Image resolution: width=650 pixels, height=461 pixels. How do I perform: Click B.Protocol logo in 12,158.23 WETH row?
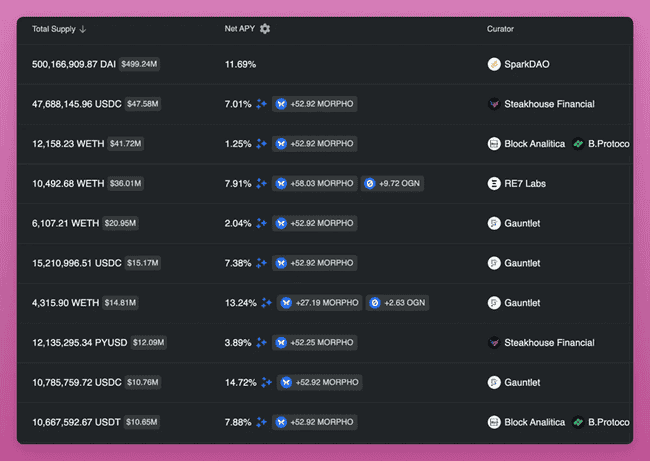(x=578, y=144)
